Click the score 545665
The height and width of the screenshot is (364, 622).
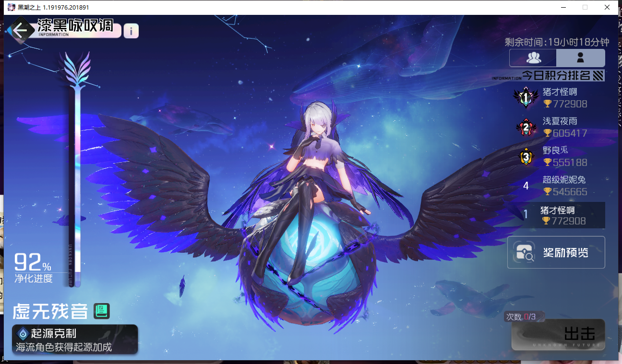pyautogui.click(x=570, y=192)
